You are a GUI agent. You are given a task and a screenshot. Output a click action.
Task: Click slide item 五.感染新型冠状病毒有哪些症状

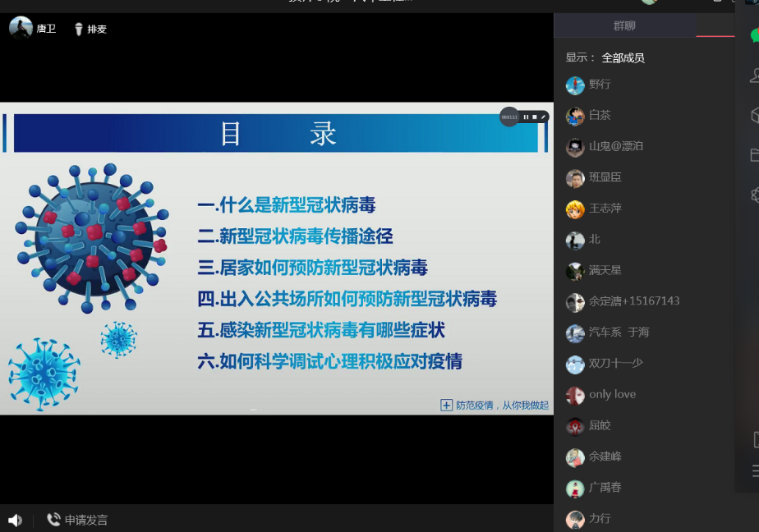(x=321, y=330)
